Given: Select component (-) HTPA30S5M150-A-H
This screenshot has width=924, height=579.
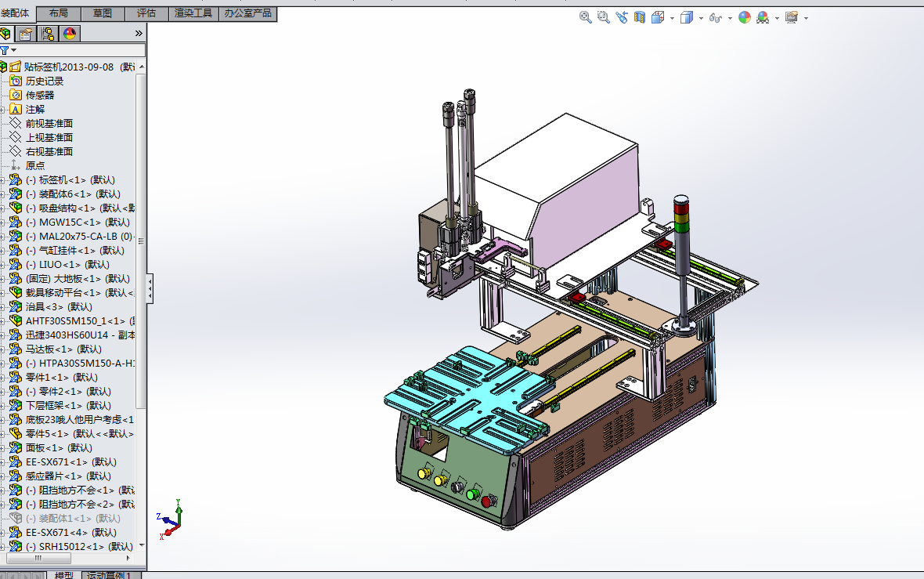Looking at the screenshot, I should (x=80, y=364).
